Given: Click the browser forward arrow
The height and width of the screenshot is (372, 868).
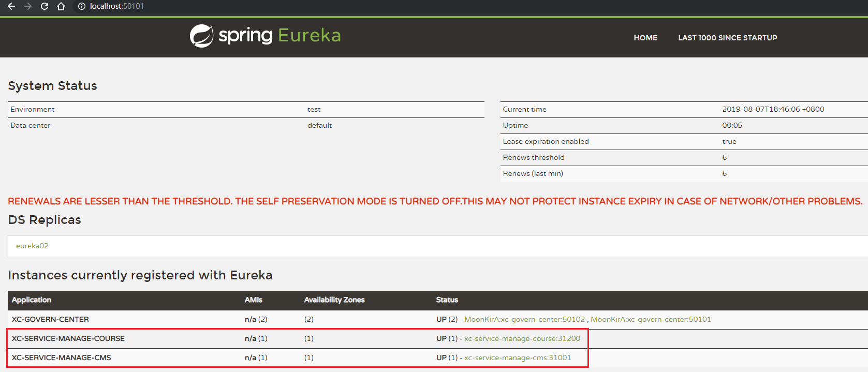Looking at the screenshot, I should [28, 6].
